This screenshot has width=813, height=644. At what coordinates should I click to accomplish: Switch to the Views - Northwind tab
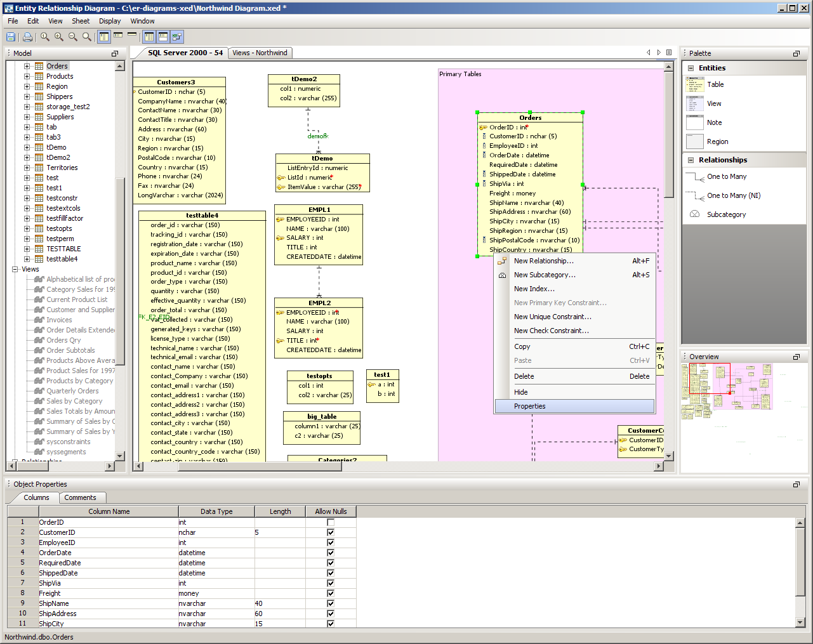[260, 53]
